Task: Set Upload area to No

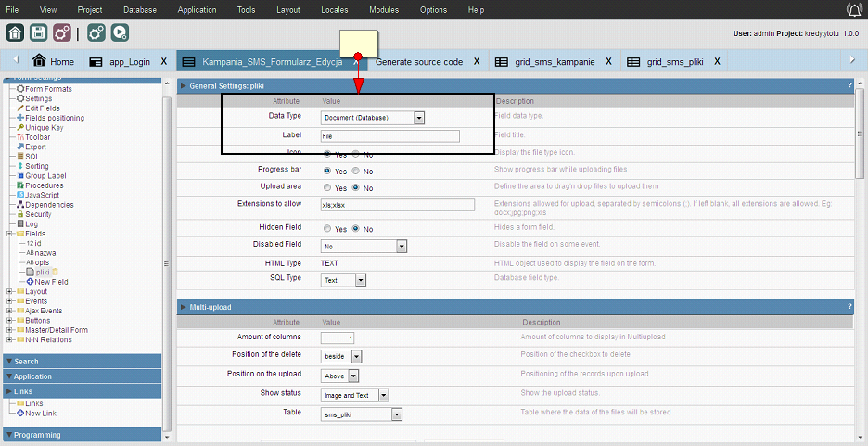Action: point(355,187)
